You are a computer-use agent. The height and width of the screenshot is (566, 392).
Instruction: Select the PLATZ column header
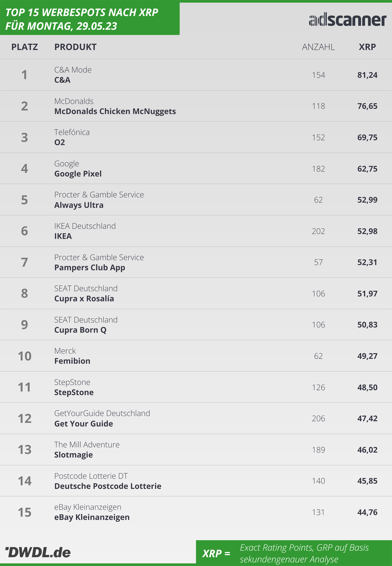(25, 47)
